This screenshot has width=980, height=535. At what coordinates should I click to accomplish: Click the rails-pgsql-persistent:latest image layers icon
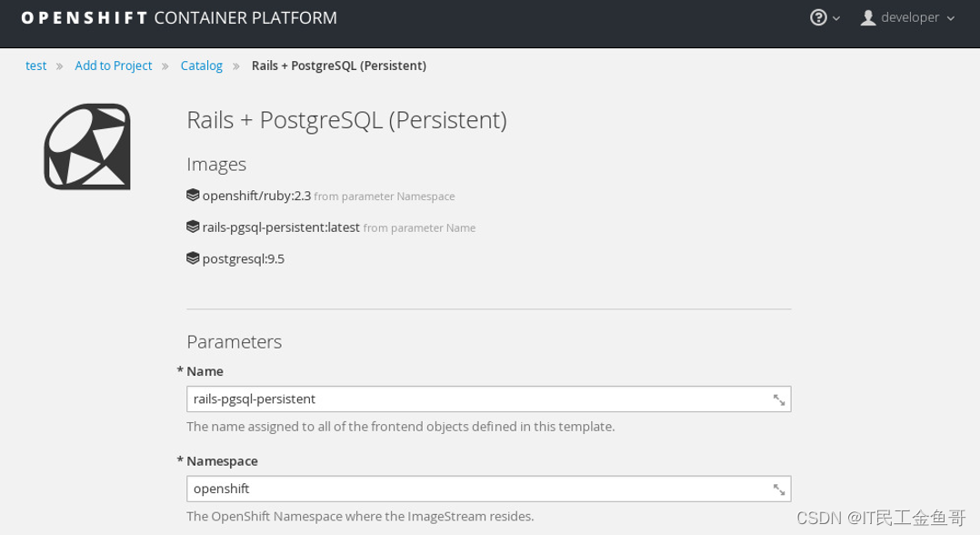(x=193, y=227)
